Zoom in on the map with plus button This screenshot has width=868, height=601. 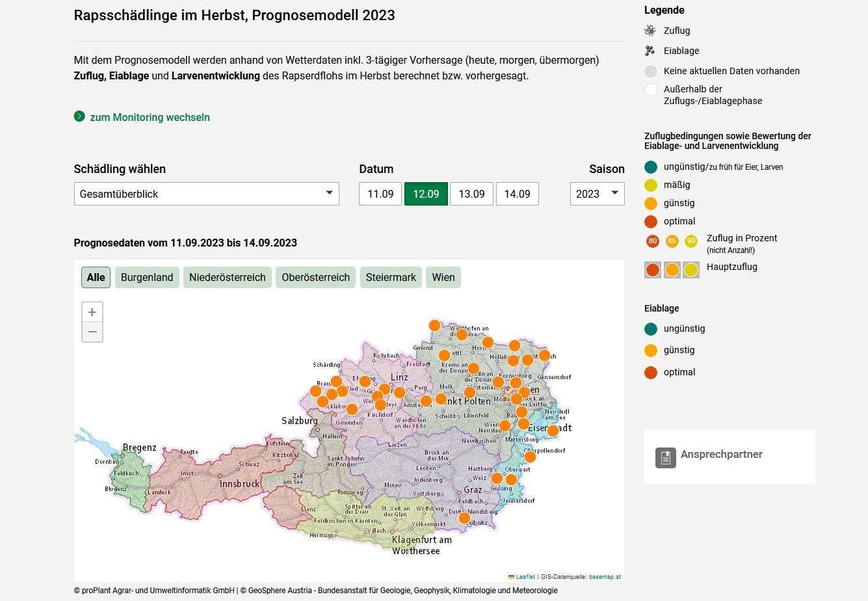pyautogui.click(x=92, y=312)
